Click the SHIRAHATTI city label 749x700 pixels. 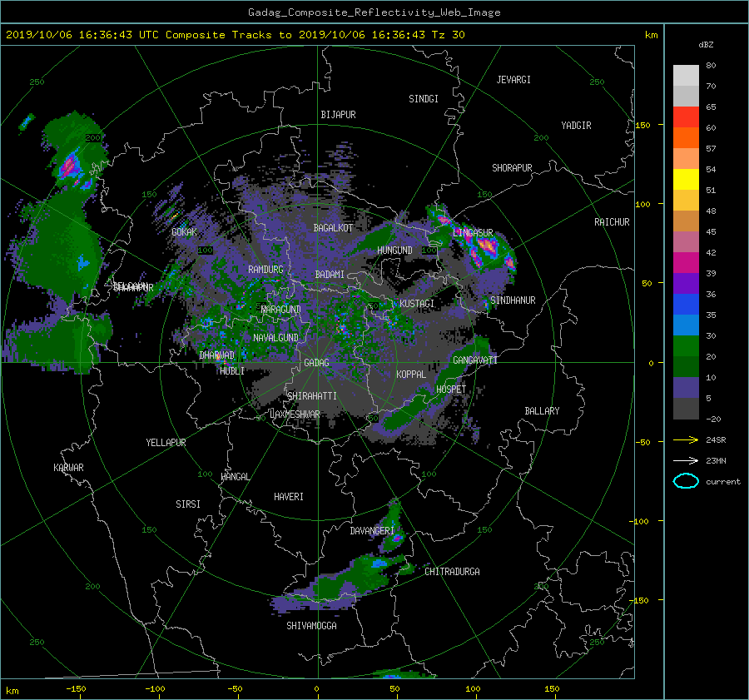tap(312, 396)
